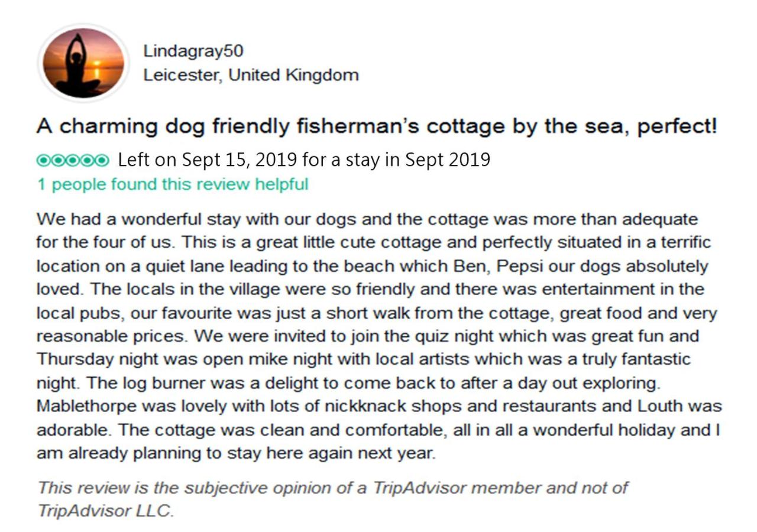Viewport: 757px width, 532px height.
Task: Click the 'log burner' sentence in review
Action: (x=373, y=383)
